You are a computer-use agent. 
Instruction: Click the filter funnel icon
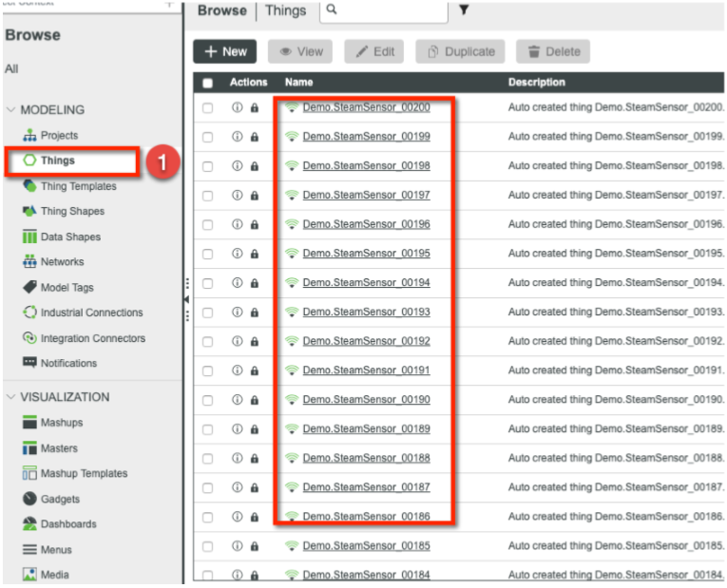pos(464,9)
